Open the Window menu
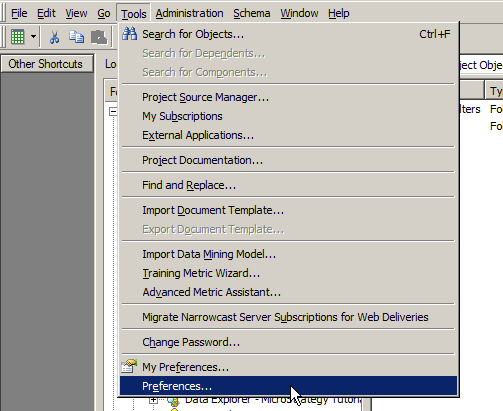 [x=299, y=13]
